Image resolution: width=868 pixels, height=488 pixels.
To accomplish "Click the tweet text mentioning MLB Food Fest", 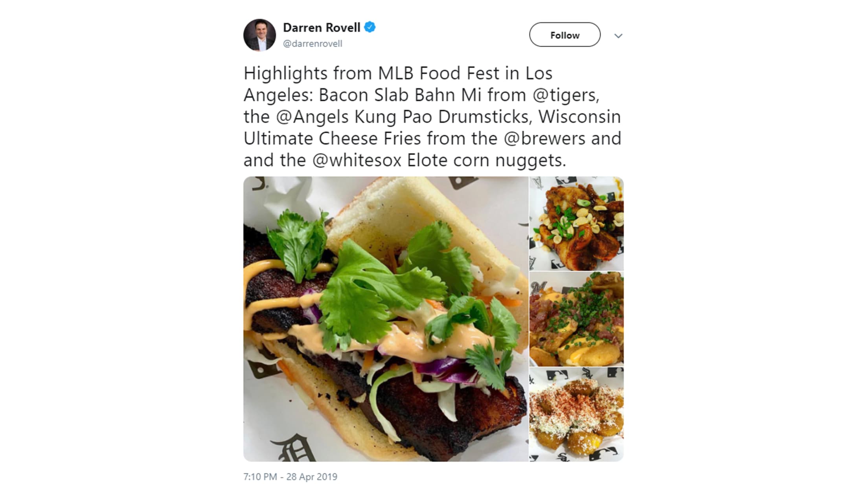I will (x=432, y=117).
